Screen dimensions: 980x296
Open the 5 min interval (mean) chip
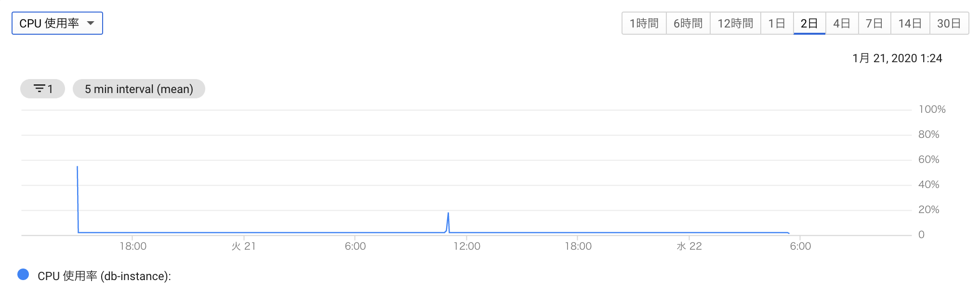click(x=139, y=89)
